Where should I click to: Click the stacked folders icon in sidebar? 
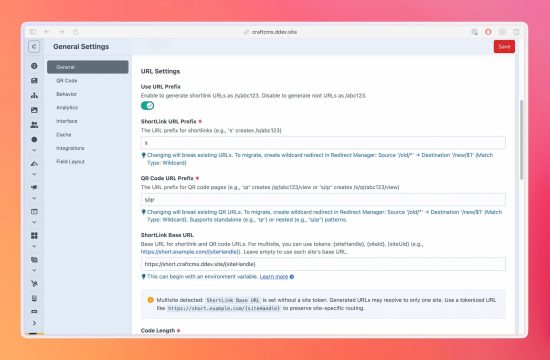point(34,260)
